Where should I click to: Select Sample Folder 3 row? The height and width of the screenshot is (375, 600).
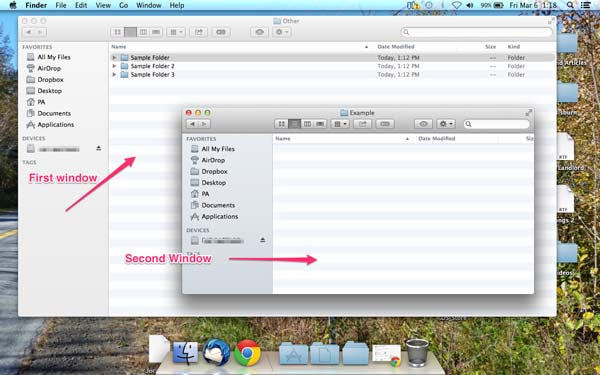(332, 74)
